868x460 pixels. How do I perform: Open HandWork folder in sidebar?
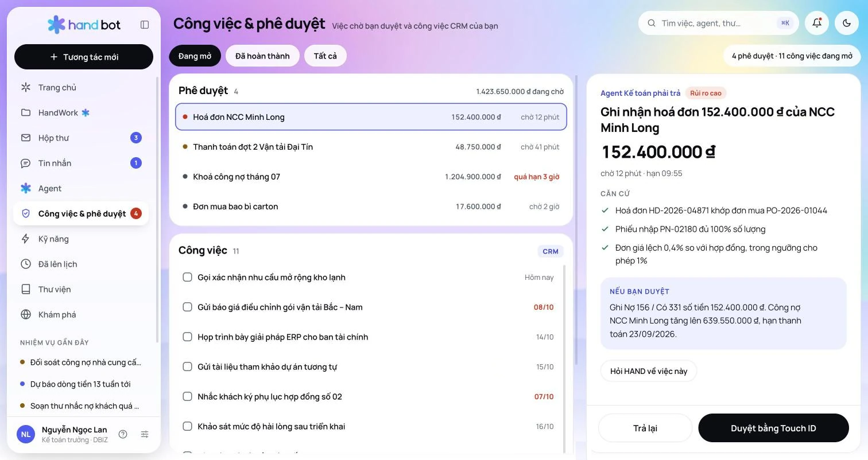click(x=81, y=112)
